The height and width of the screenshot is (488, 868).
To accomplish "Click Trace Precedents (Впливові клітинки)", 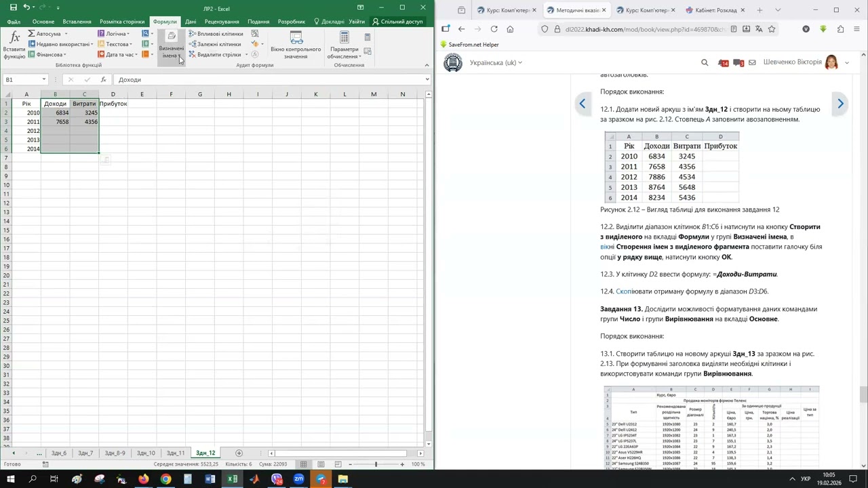I will (216, 33).
